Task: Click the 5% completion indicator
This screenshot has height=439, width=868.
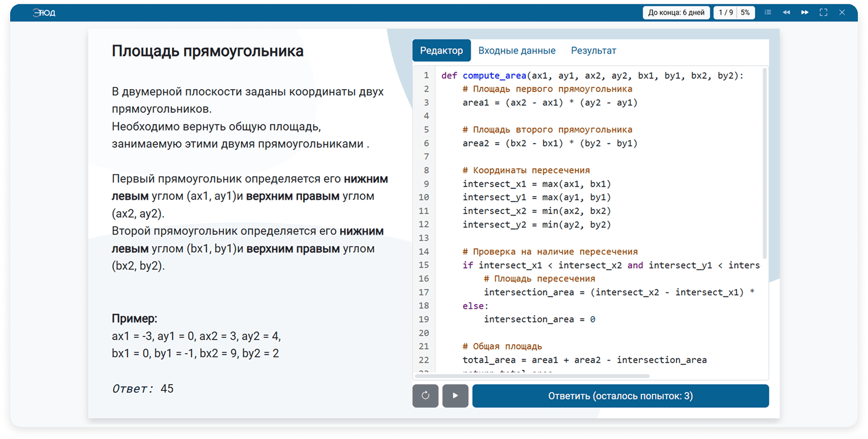Action: pyautogui.click(x=745, y=12)
